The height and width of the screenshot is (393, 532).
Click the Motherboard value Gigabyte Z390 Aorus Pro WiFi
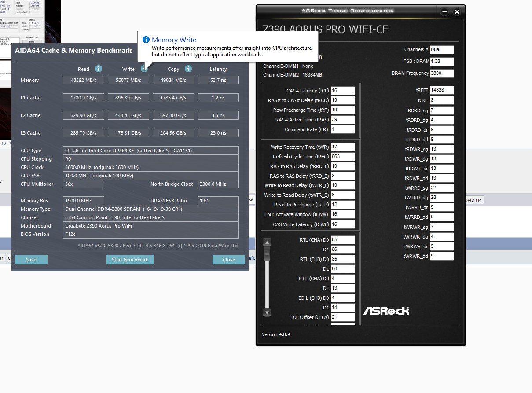click(x=151, y=226)
